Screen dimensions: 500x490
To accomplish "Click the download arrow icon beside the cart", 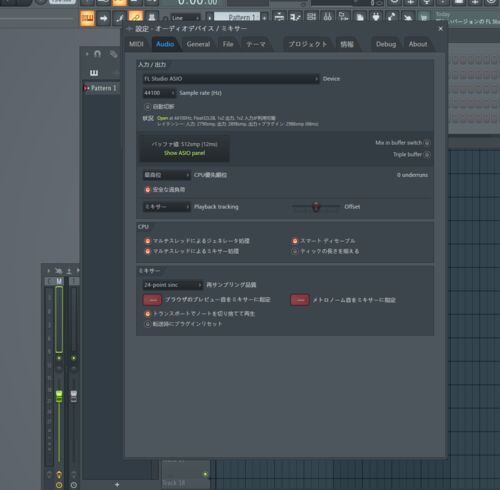I will pyautogui.click(x=408, y=16).
